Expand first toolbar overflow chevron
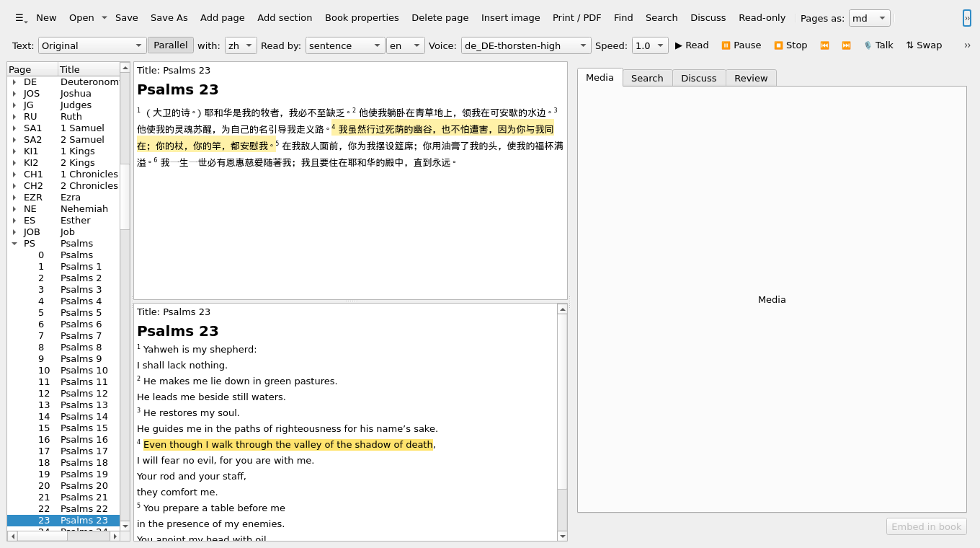 tap(967, 18)
